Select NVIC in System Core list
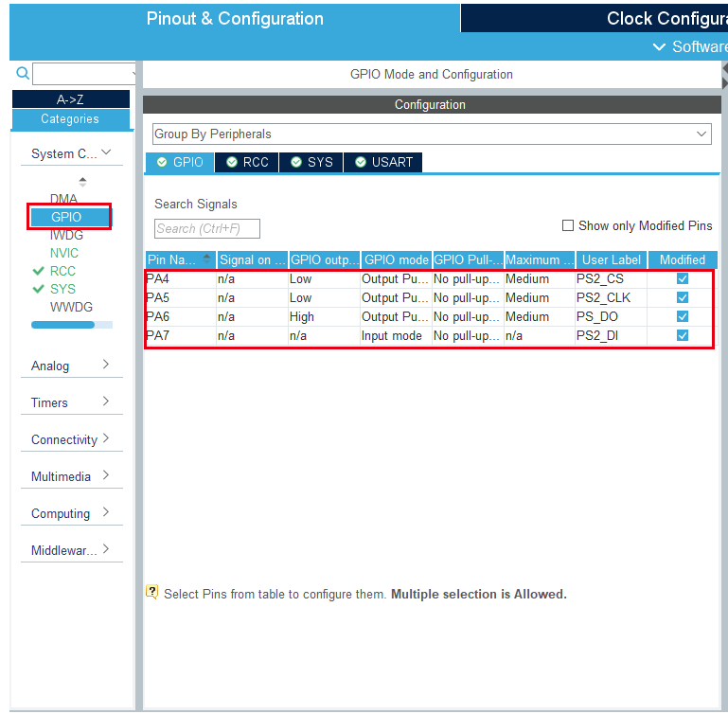Image resolution: width=728 pixels, height=714 pixels. (x=64, y=253)
